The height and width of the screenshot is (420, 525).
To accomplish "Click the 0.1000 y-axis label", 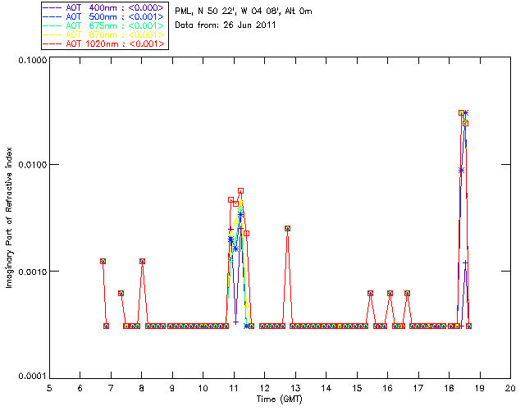I will (33, 60).
